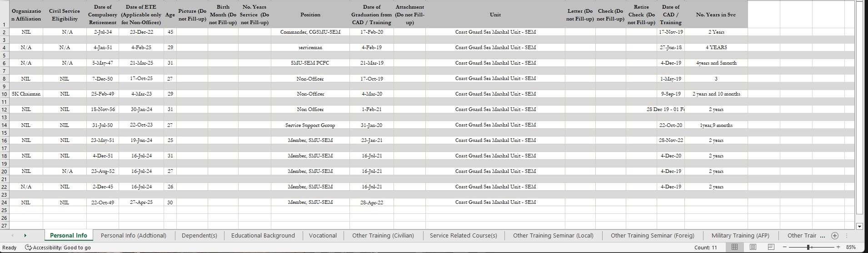Image resolution: width=868 pixels, height=253 pixels.
Task: Select Normal view in status bar
Action: pyautogui.click(x=734, y=247)
